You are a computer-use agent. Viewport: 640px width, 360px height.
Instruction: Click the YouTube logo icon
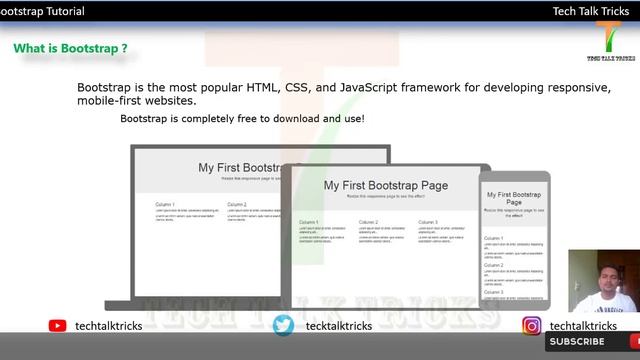(57, 326)
